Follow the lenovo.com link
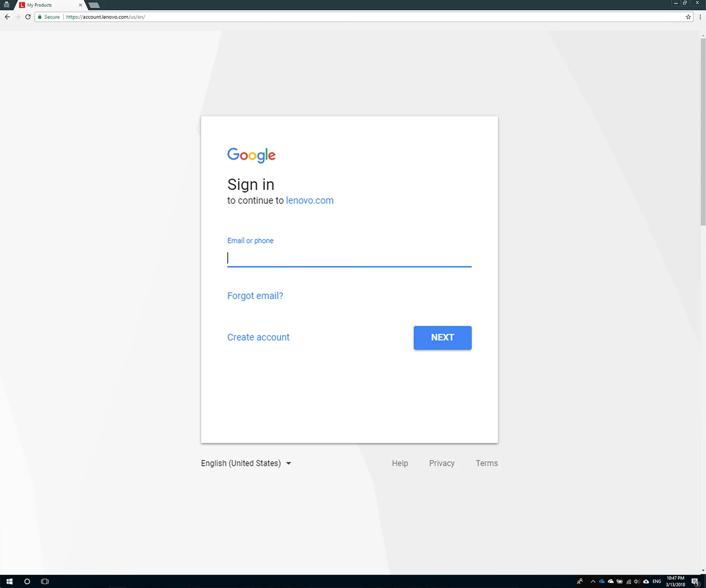Image resolution: width=706 pixels, height=588 pixels. click(x=310, y=200)
